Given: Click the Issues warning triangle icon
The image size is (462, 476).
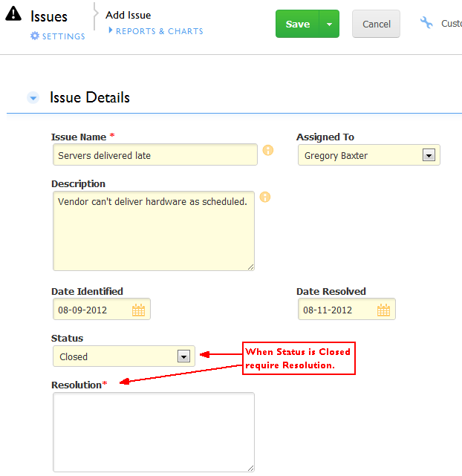Looking at the screenshot, I should tap(13, 14).
